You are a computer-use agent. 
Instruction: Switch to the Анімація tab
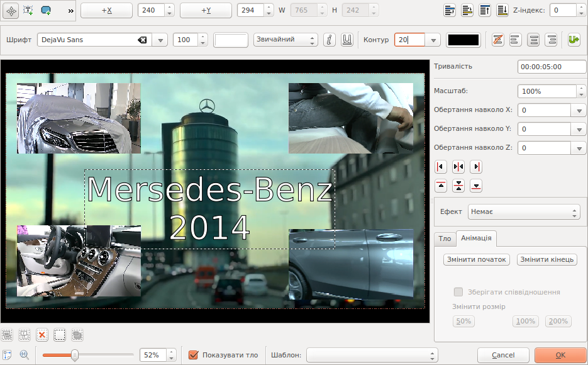tap(476, 239)
